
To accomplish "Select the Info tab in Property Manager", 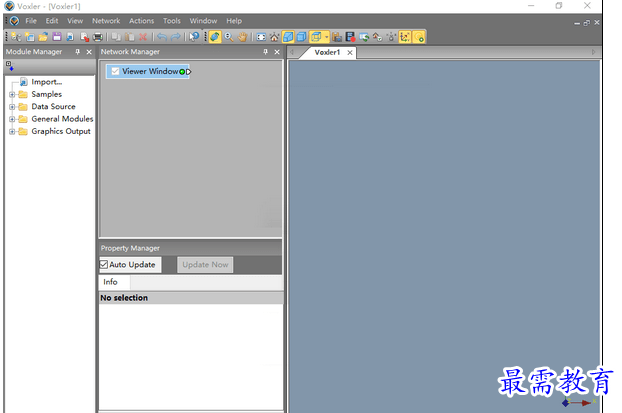I will coord(110,282).
